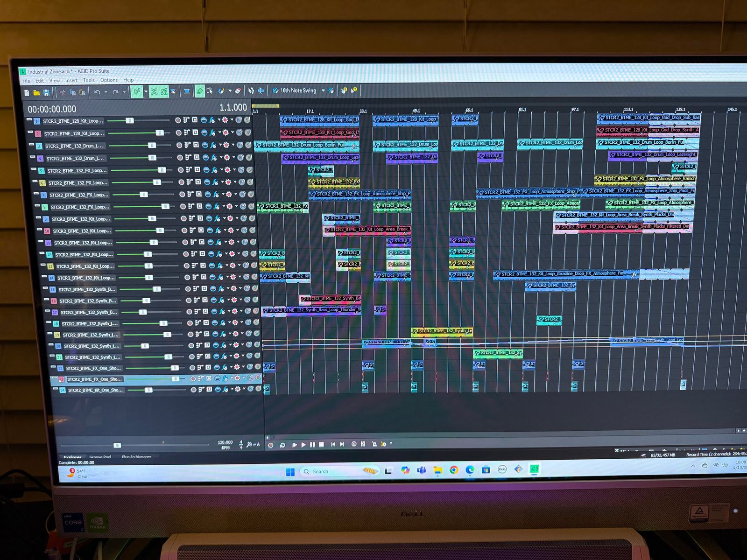The image size is (747, 560).
Task: Open the Insert menu
Action: (x=71, y=81)
